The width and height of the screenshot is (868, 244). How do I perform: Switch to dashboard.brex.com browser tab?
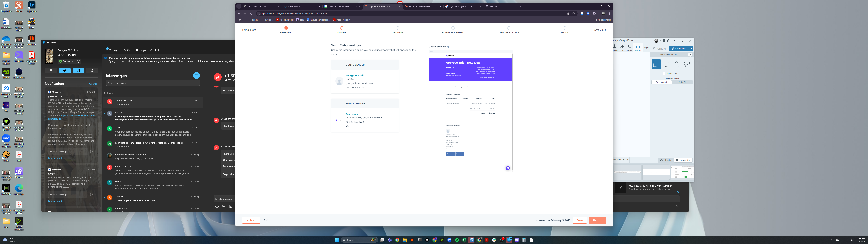point(261,6)
